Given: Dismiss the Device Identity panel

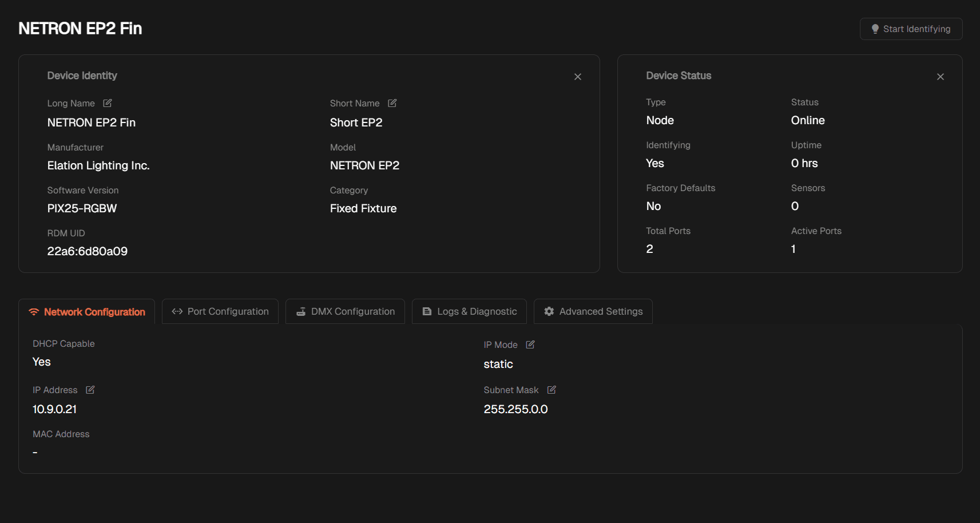Looking at the screenshot, I should click(x=577, y=76).
